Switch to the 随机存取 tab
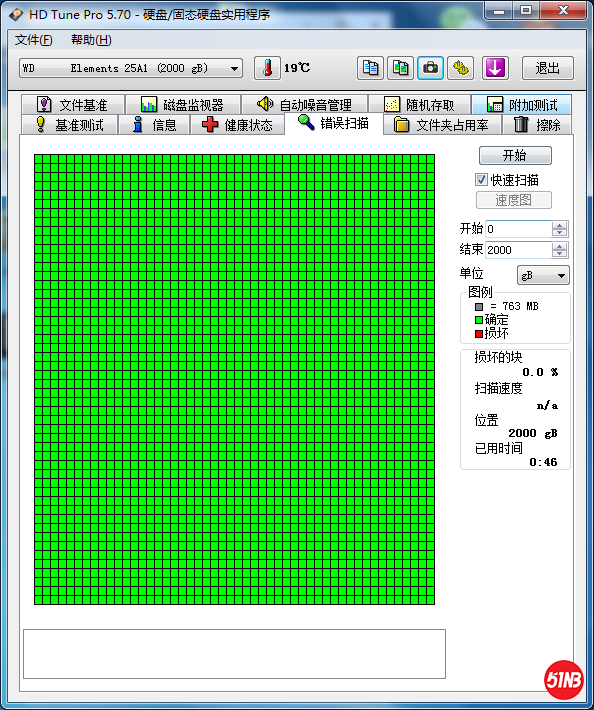This screenshot has width=594, height=710. 419,105
